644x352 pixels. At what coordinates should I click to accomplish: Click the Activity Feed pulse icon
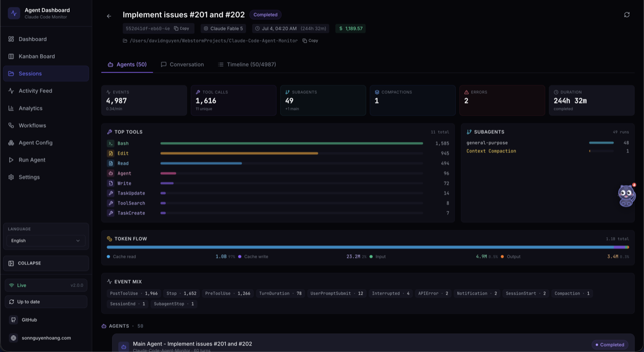pos(11,91)
